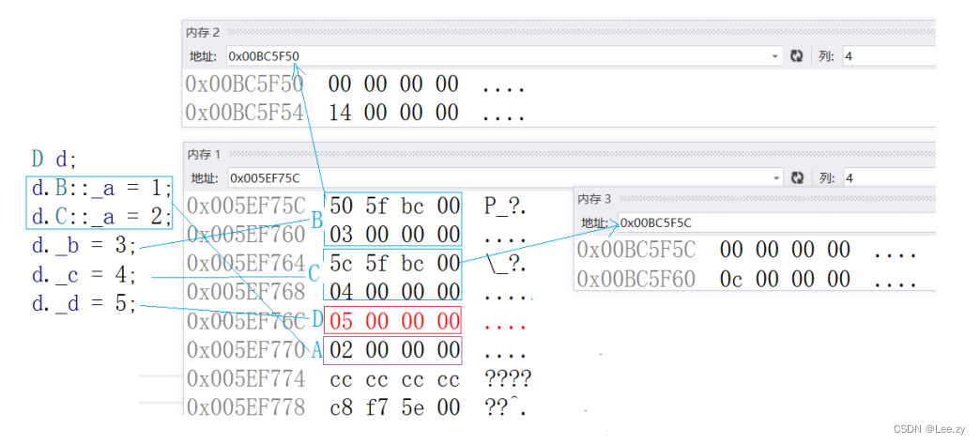
Task: Click bytes 0c 00 00 00
Action: tap(785, 279)
